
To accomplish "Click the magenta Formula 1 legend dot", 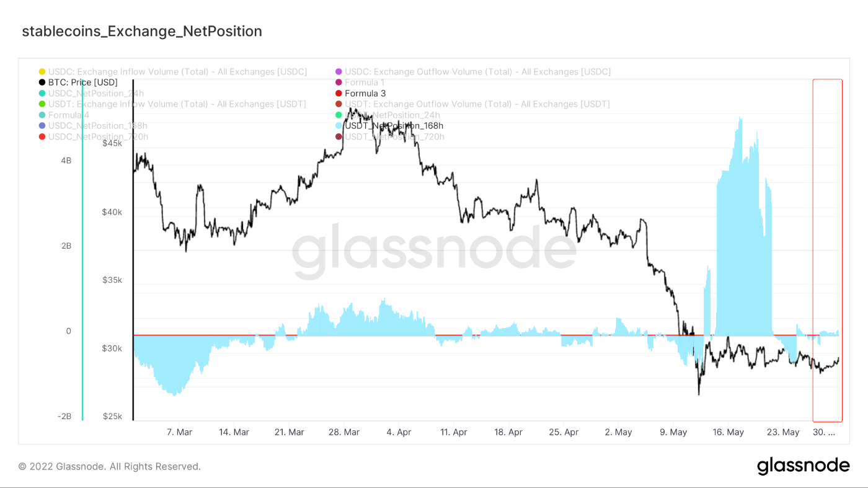I will tap(339, 82).
